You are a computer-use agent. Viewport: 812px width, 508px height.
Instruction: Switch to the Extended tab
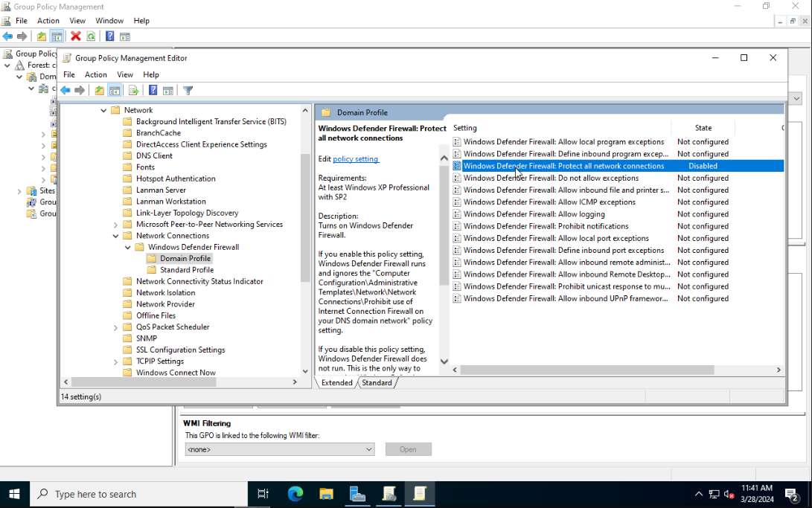click(x=336, y=383)
